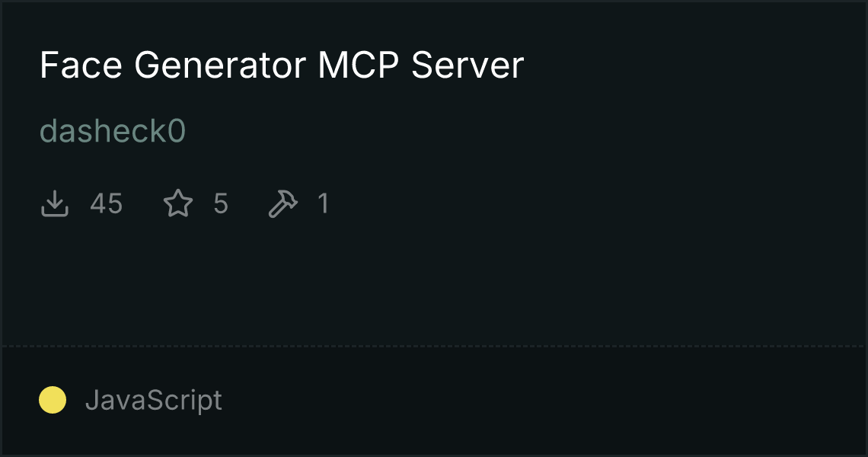Click the word Server in the card title
The image size is (868, 457).
(468, 66)
